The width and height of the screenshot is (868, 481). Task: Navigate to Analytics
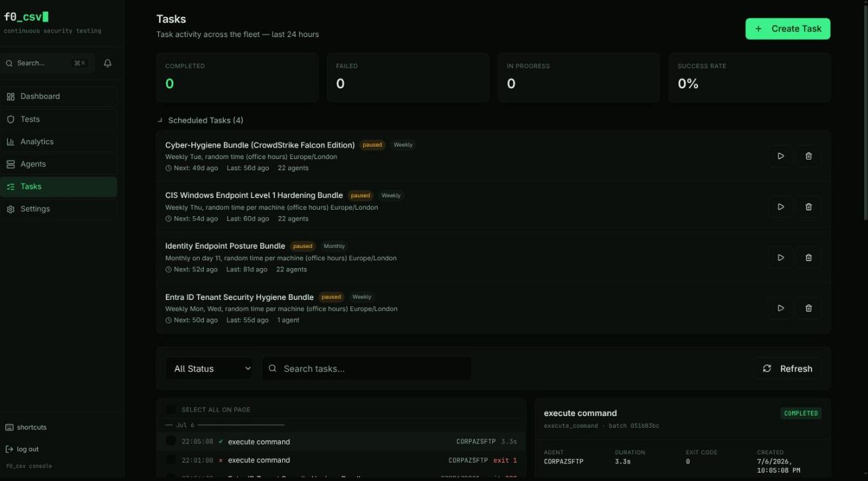58,142
